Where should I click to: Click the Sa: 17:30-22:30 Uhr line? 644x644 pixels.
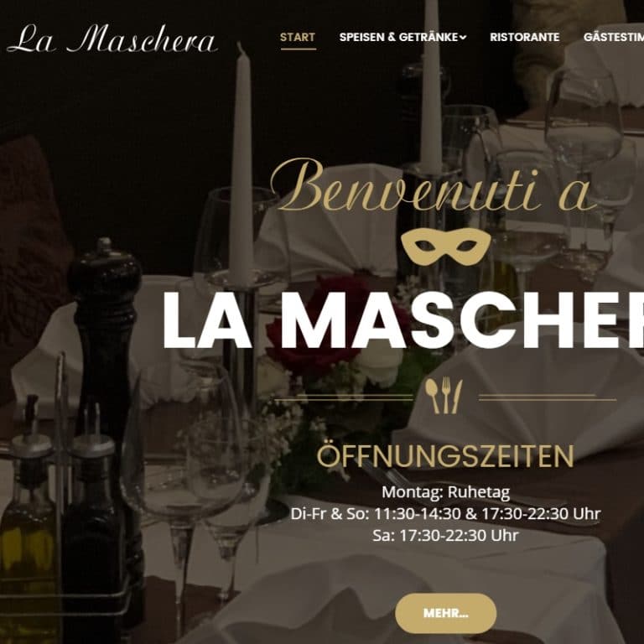point(445,535)
